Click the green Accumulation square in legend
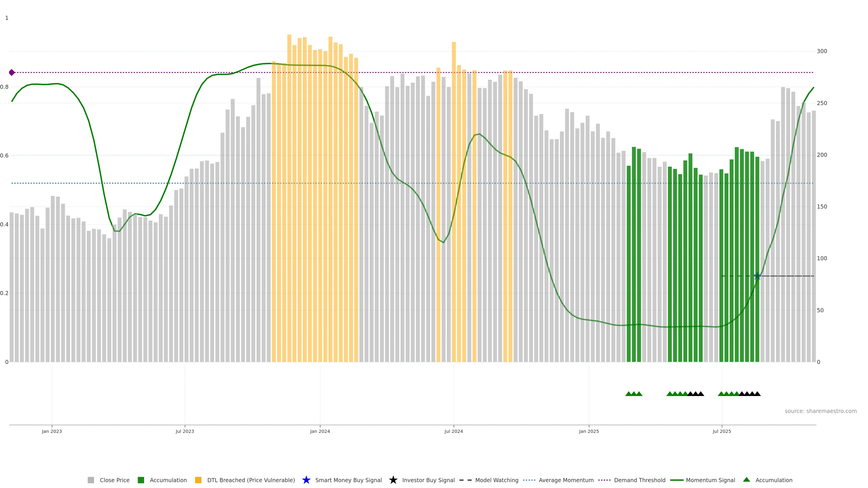The image size is (868, 488). click(x=141, y=480)
